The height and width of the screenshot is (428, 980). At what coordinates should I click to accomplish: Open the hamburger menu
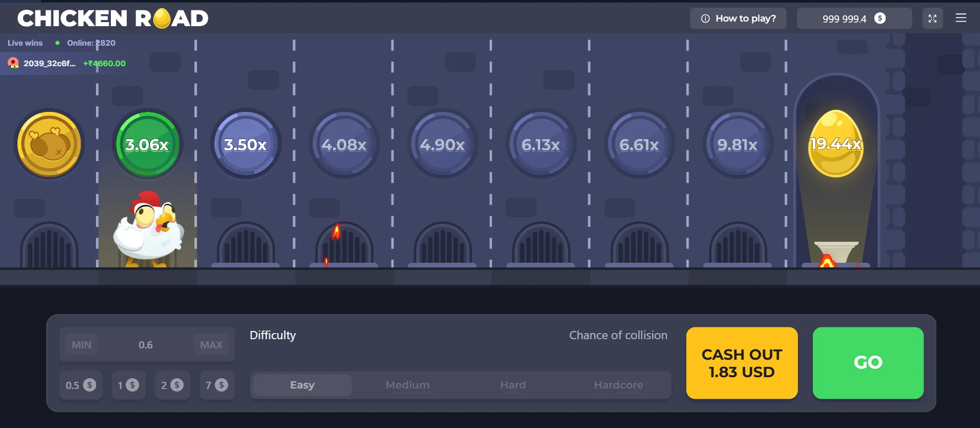961,18
